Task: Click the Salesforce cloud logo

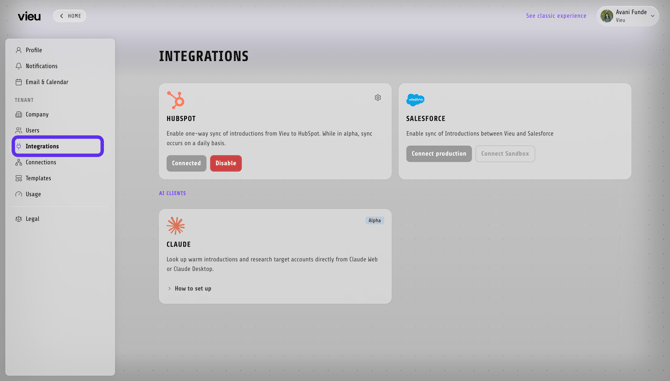Action: coord(415,100)
